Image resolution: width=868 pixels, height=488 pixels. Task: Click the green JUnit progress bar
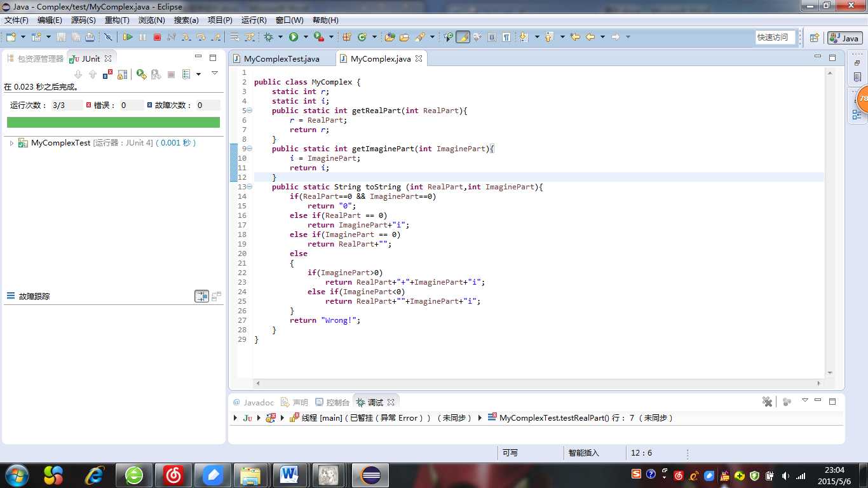point(113,122)
